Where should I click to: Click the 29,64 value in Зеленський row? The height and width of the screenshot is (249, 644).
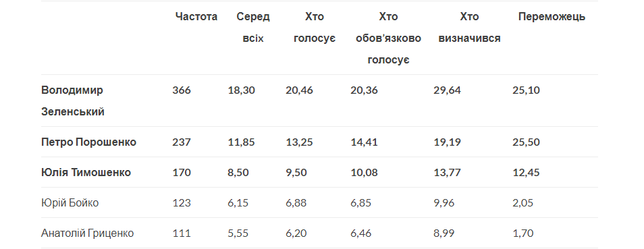pos(447,90)
